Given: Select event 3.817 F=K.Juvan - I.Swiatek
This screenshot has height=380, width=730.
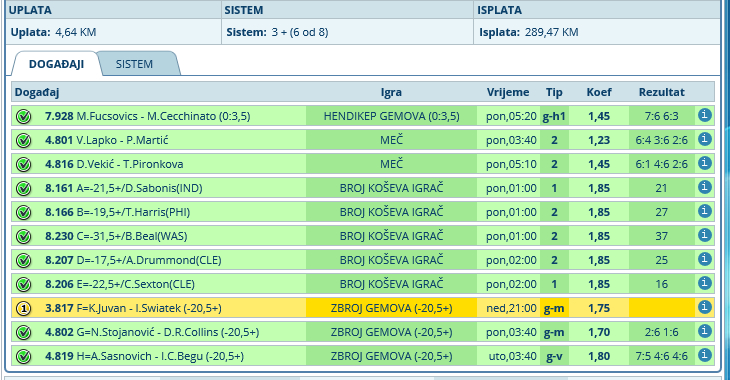Looking at the screenshot, I should (x=133, y=308).
